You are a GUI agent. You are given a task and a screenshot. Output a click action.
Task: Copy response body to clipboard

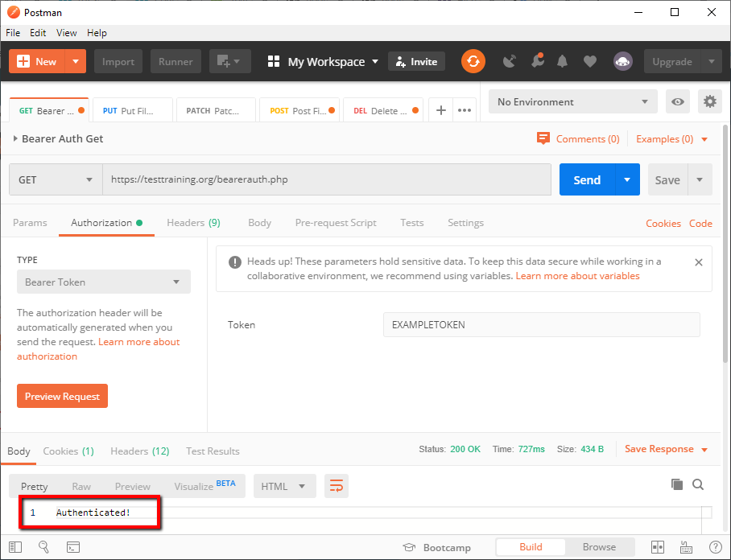tap(677, 484)
